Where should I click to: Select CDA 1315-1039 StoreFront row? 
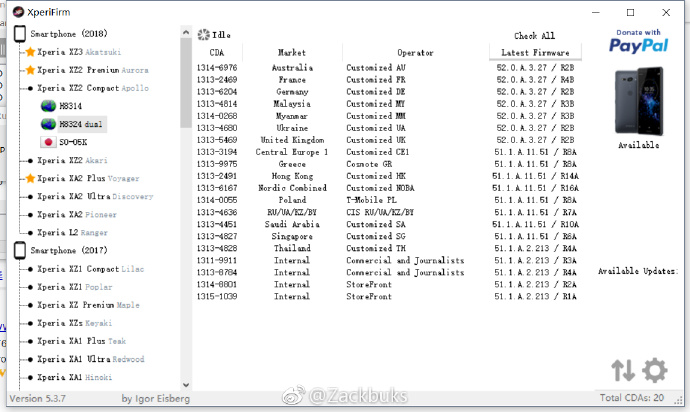pos(386,296)
